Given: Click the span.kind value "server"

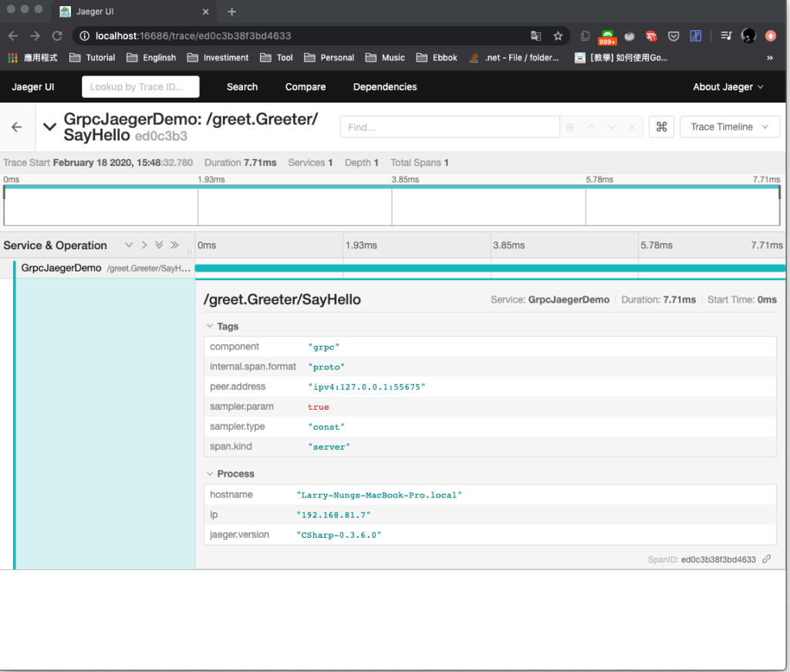Looking at the screenshot, I should [x=329, y=447].
